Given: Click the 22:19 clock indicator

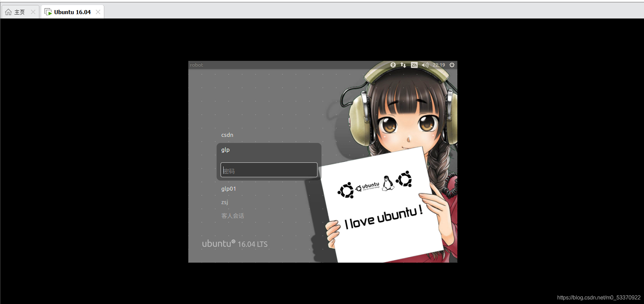Looking at the screenshot, I should pos(439,65).
